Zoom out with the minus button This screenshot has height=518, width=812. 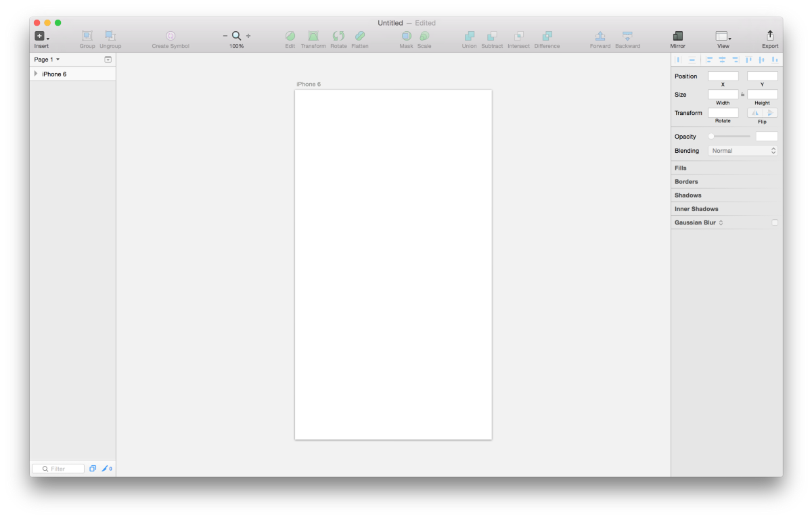225,36
